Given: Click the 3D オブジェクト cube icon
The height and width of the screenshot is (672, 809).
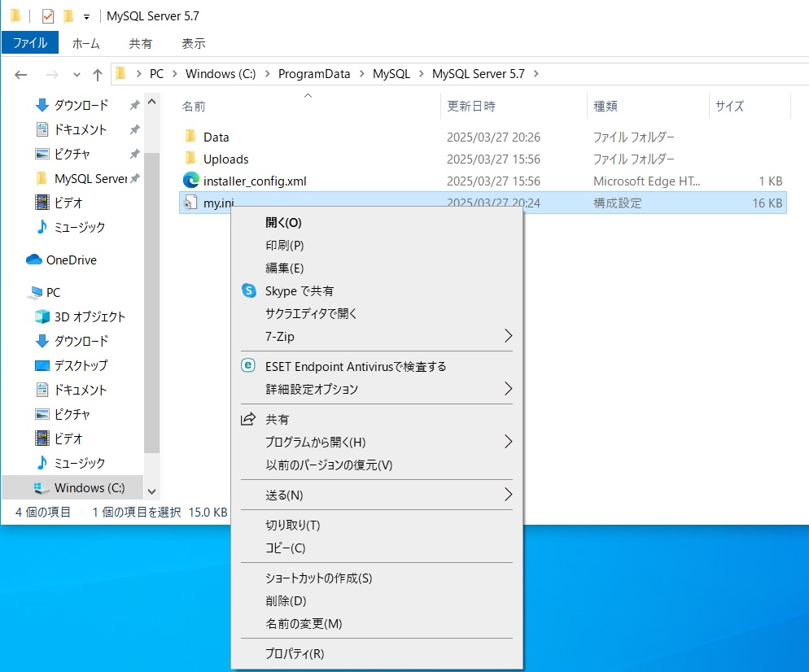Looking at the screenshot, I should coord(42,316).
